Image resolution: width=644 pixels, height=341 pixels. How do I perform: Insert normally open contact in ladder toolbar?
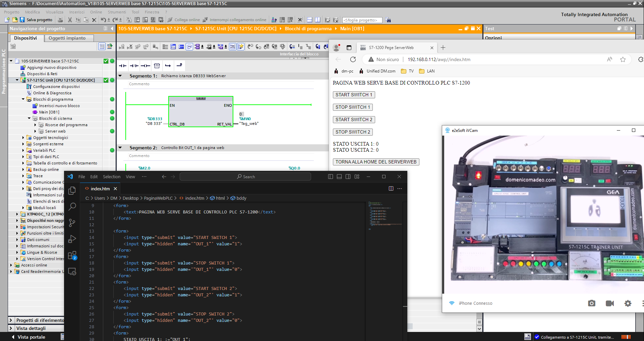(123, 66)
